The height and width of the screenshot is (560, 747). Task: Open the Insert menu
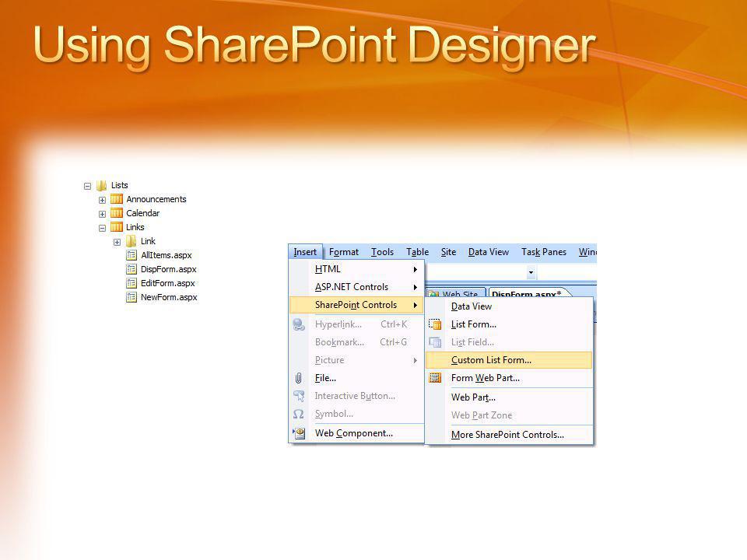point(305,252)
